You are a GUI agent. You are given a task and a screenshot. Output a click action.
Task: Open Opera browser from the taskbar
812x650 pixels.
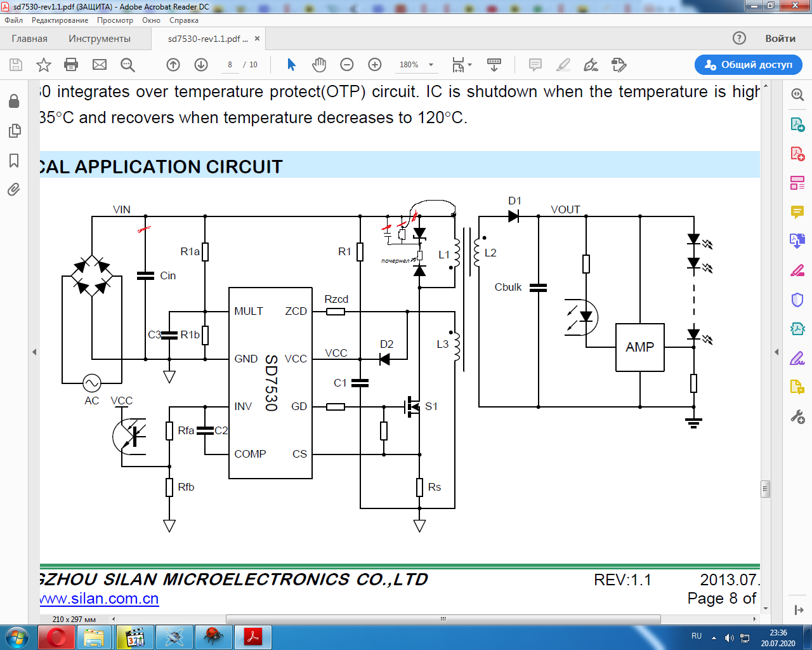[x=56, y=637]
